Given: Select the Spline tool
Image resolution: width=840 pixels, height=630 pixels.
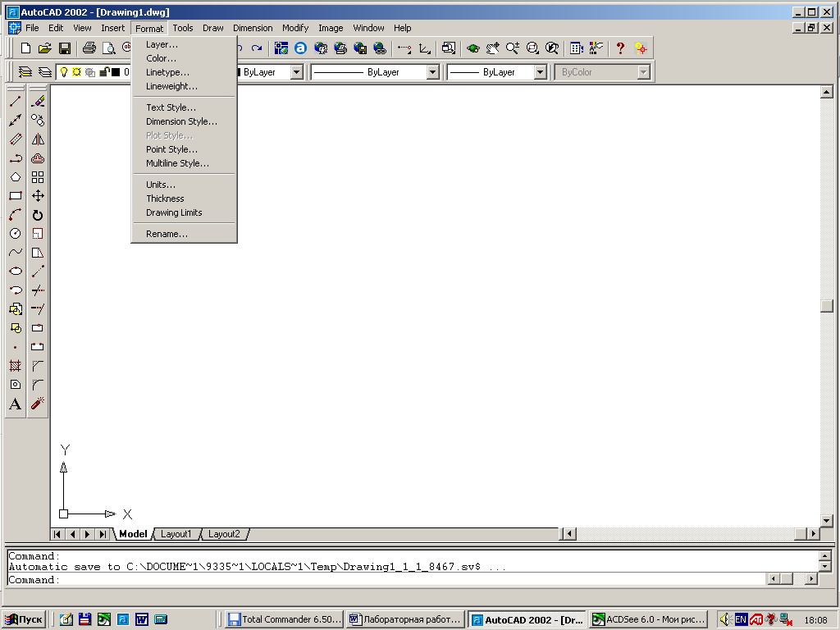Looking at the screenshot, I should (16, 253).
